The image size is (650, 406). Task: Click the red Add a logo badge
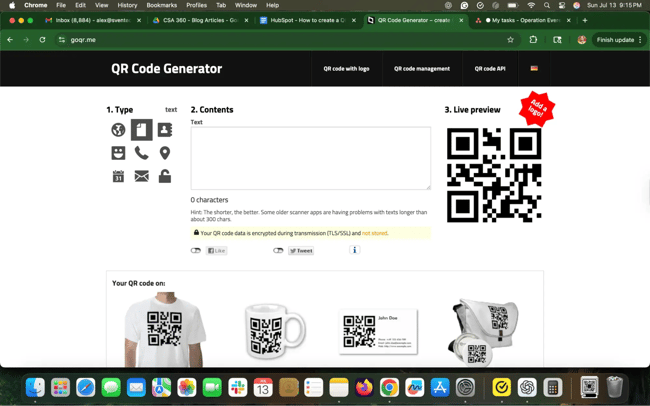537,109
